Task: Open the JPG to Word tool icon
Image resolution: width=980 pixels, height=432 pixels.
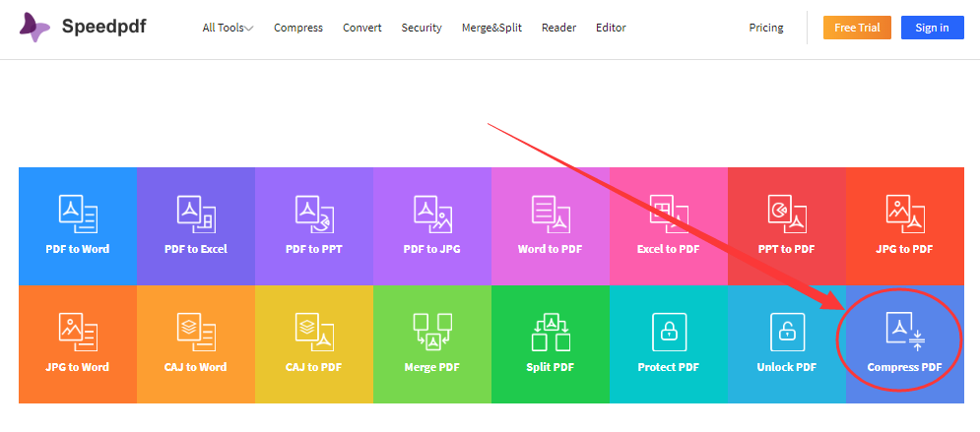Action: pos(78,332)
